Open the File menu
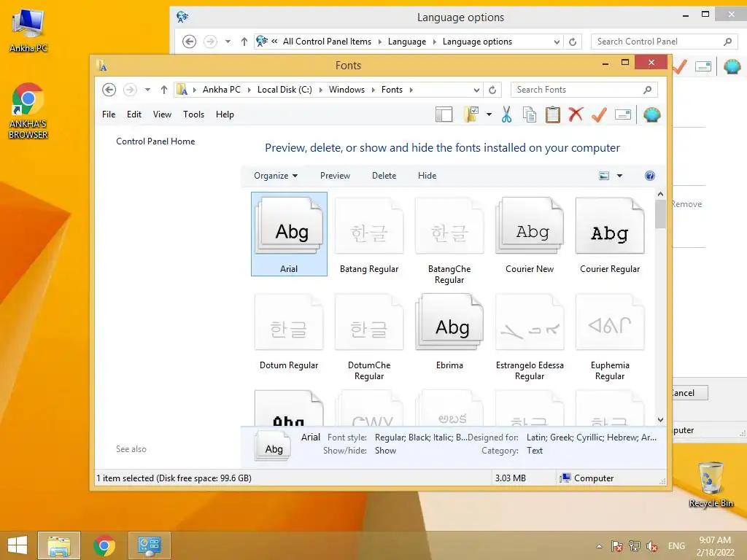This screenshot has height=560, width=747. tap(109, 114)
